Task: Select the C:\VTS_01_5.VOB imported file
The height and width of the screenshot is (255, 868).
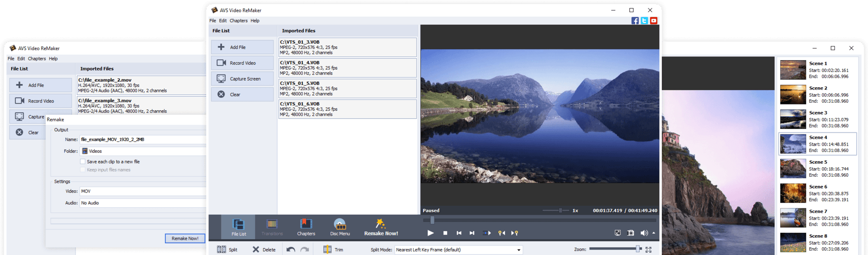Action: click(x=347, y=89)
